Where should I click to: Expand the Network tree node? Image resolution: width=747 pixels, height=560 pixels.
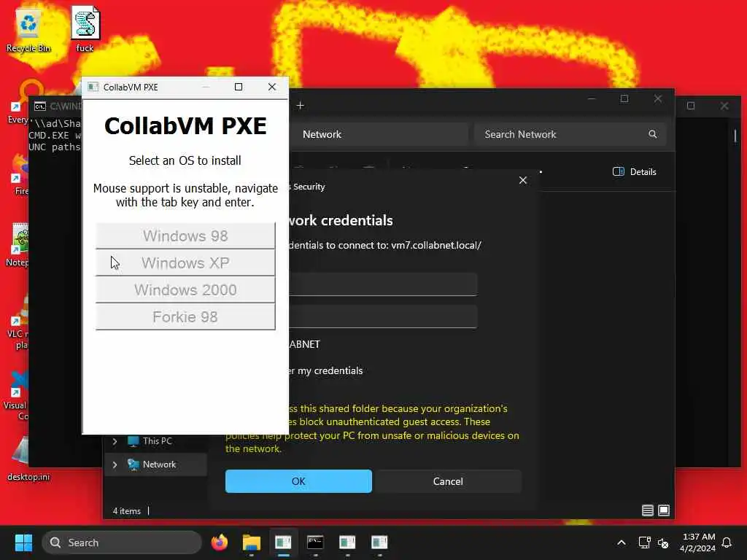[x=115, y=464]
